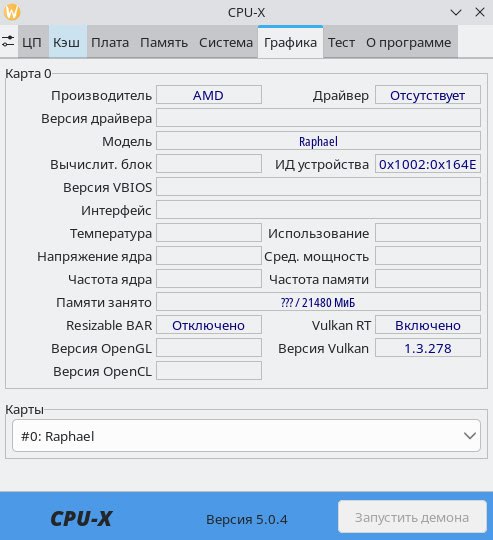Viewport: 493px width, 540px height.
Task: Click the empty Напряжение ядра field
Action: click(x=209, y=256)
